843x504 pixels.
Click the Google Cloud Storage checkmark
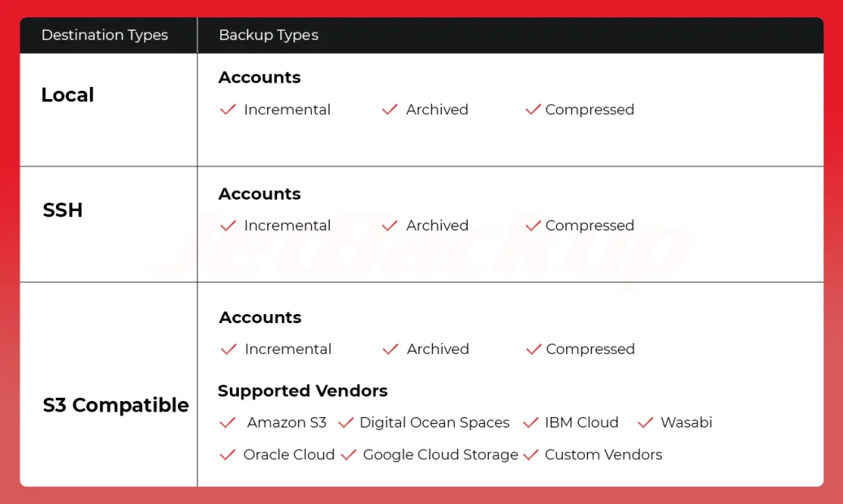[x=348, y=455]
